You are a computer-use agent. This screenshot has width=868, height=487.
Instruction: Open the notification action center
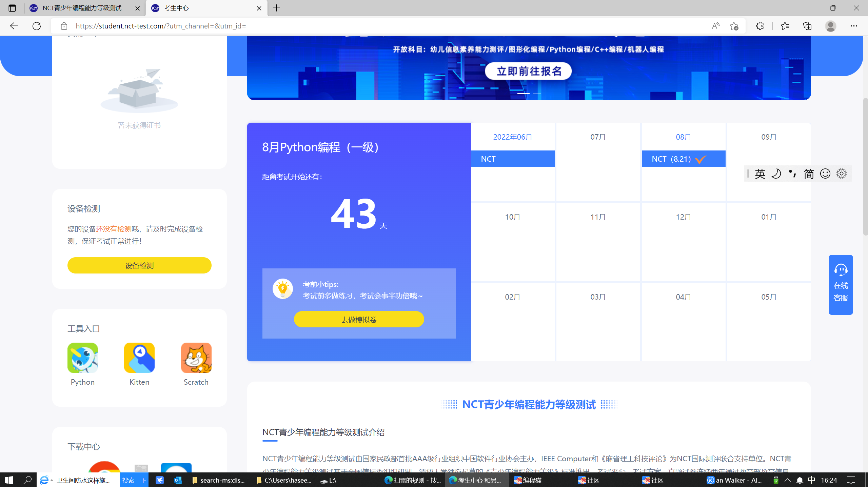(851, 480)
